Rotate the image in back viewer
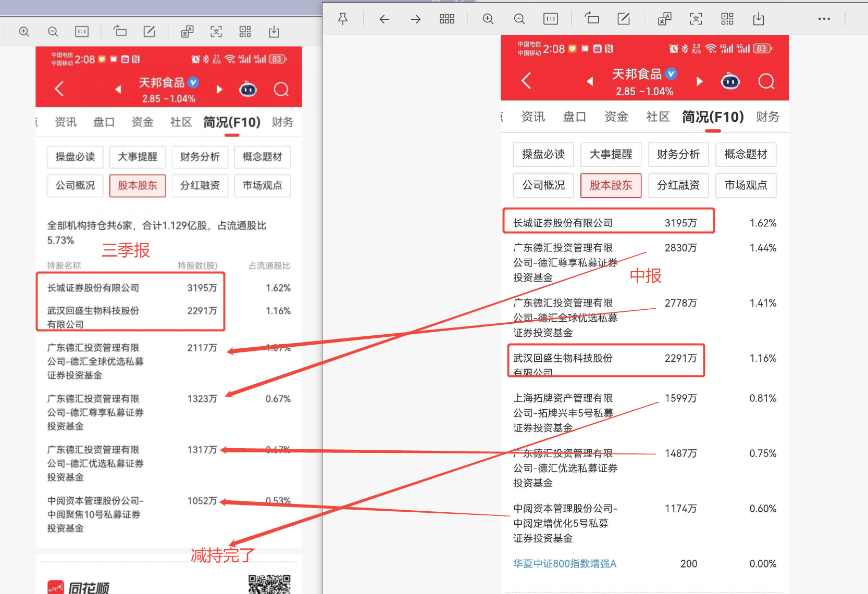The width and height of the screenshot is (868, 594). pyautogui.click(x=120, y=31)
